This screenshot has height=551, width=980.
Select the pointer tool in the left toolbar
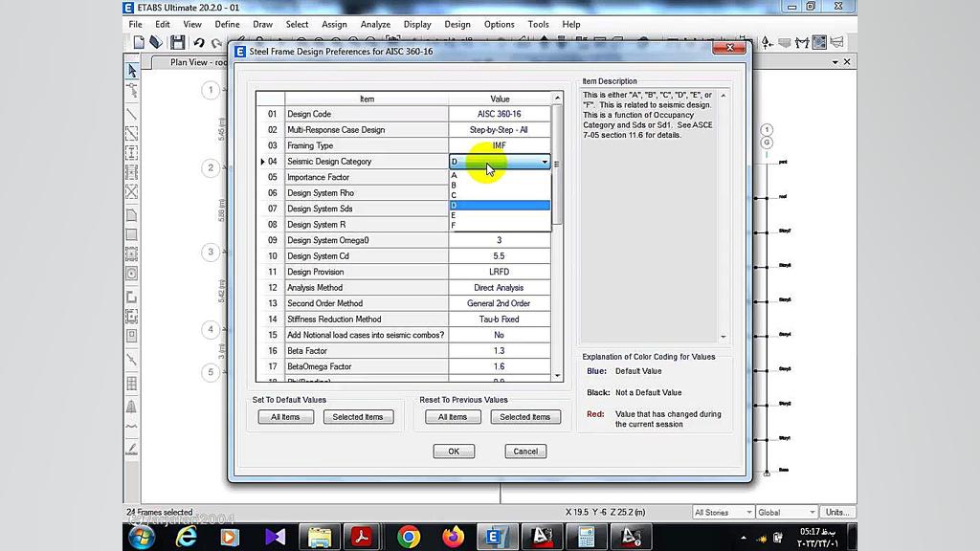click(x=132, y=71)
